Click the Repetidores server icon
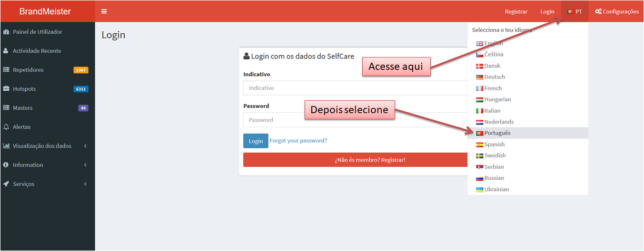This screenshot has height=251, width=644. [6, 70]
